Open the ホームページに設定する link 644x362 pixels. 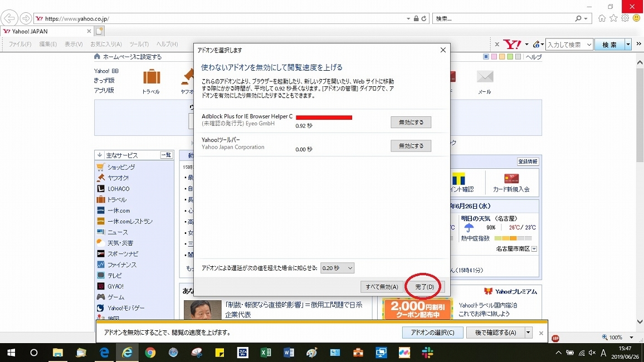(x=132, y=57)
